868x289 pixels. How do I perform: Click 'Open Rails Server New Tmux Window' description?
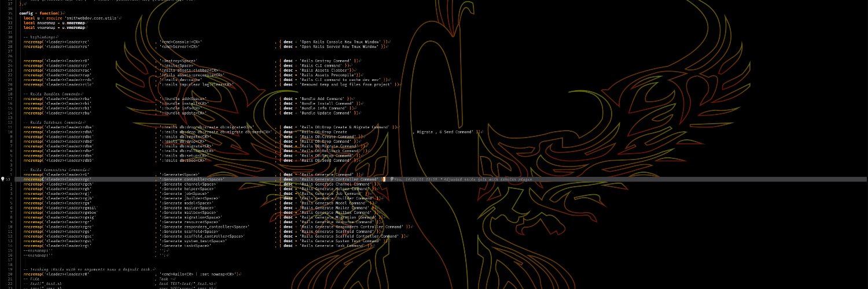pyautogui.click(x=340, y=47)
